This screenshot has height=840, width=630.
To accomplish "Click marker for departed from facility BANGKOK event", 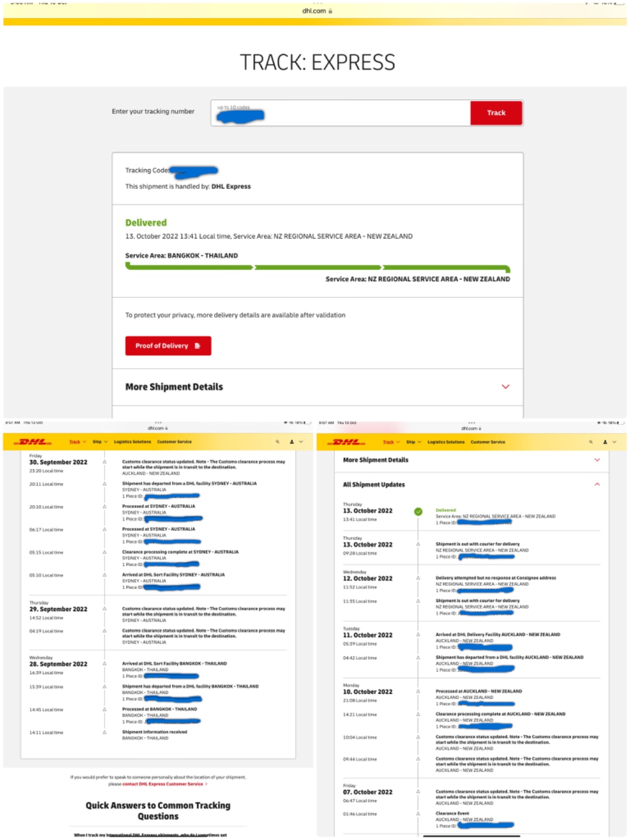I will pyautogui.click(x=105, y=687).
